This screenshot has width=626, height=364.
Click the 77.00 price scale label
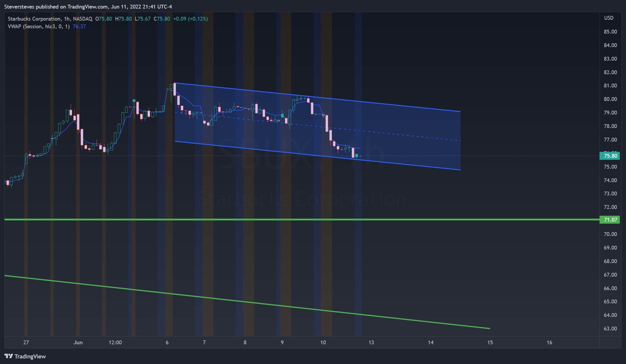[x=610, y=139]
